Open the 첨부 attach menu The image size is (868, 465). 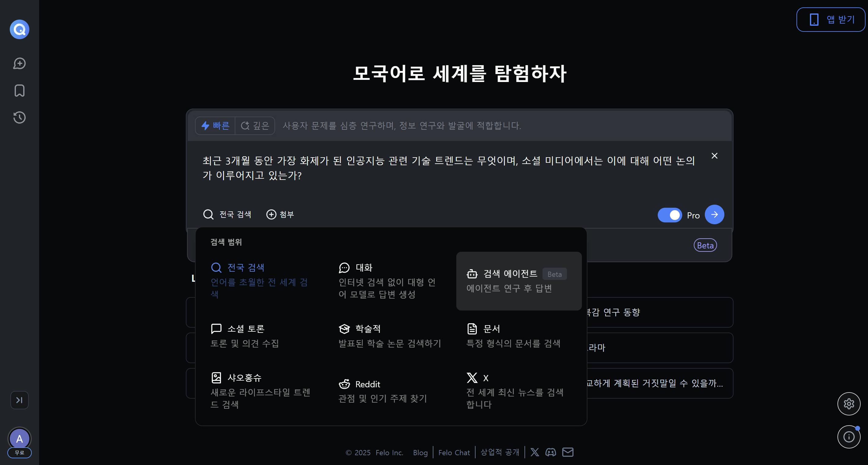coord(280,214)
